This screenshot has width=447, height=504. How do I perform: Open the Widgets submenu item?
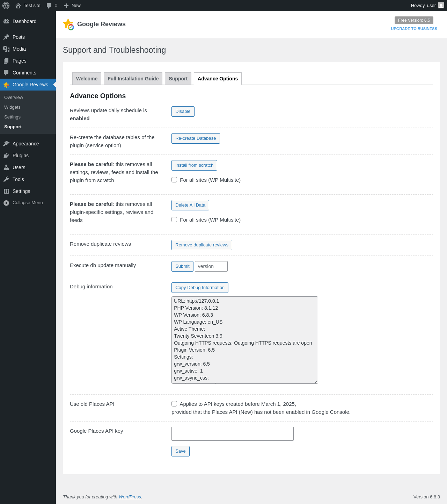[12, 107]
